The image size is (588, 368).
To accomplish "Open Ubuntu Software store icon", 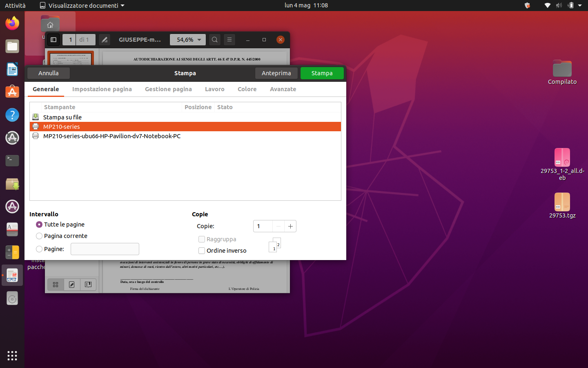I will (12, 92).
